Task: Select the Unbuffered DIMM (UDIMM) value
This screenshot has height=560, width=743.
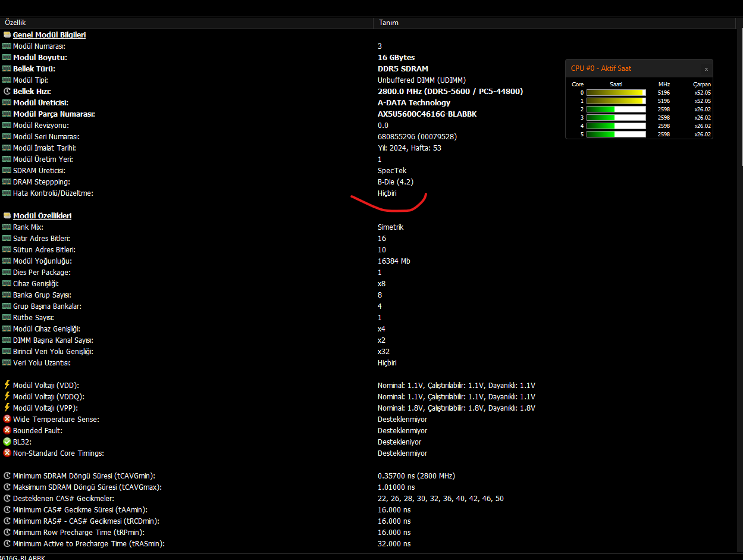Action: [x=422, y=80]
